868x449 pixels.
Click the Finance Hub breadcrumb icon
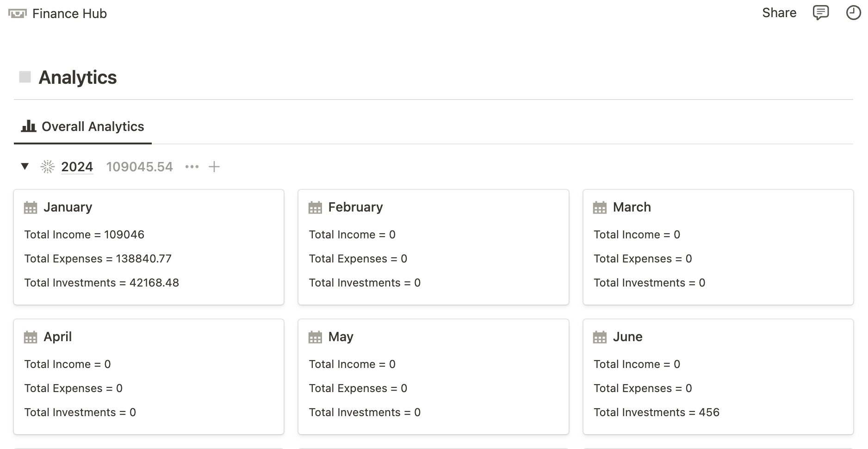click(x=18, y=14)
